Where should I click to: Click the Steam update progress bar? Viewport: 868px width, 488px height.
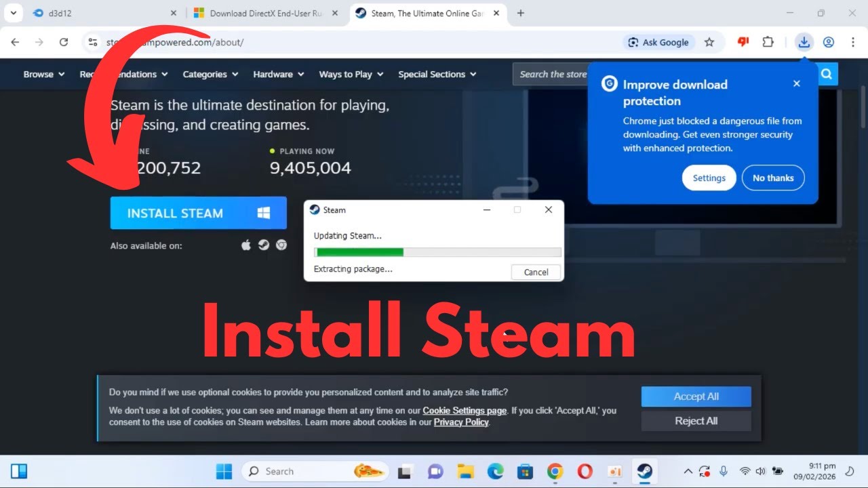click(437, 252)
